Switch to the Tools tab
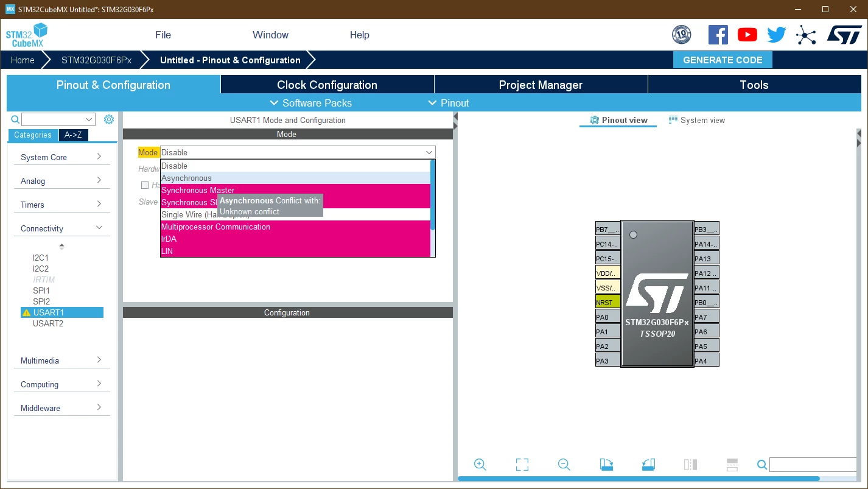 [755, 85]
